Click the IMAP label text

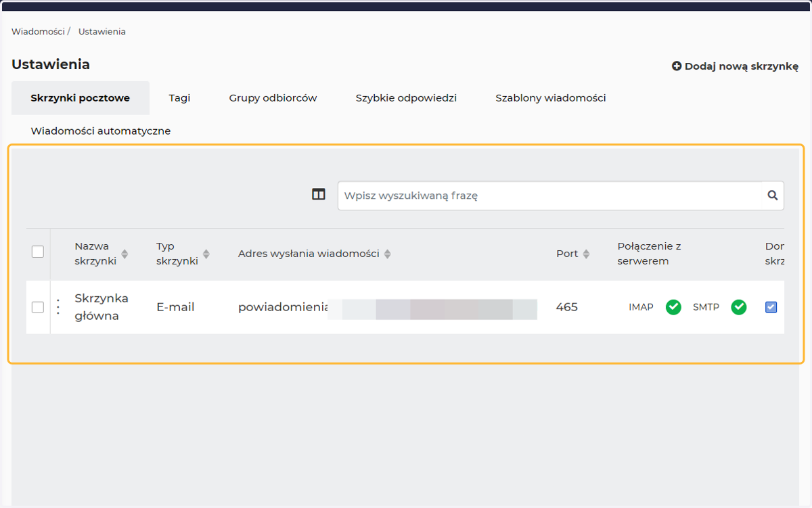(x=641, y=307)
